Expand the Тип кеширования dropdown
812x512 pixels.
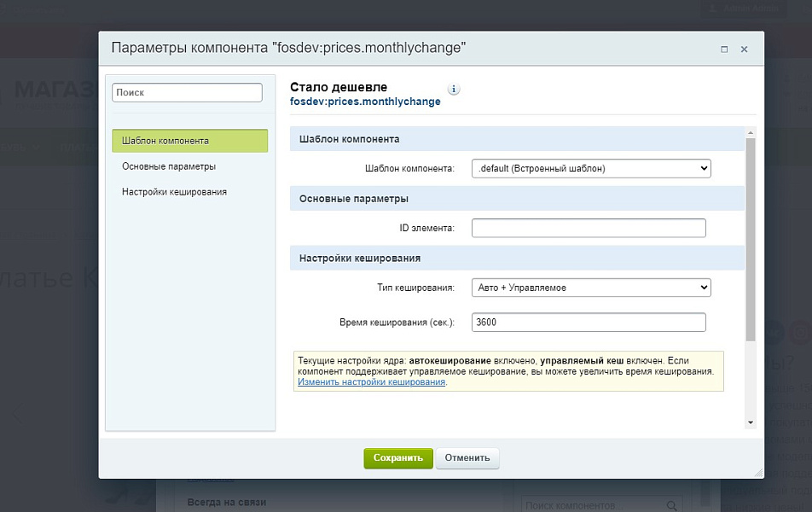[x=591, y=288]
